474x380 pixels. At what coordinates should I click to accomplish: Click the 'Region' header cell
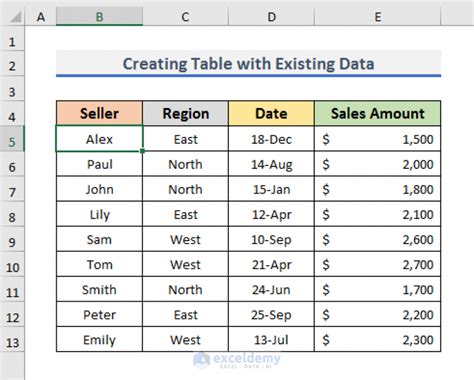coord(185,113)
